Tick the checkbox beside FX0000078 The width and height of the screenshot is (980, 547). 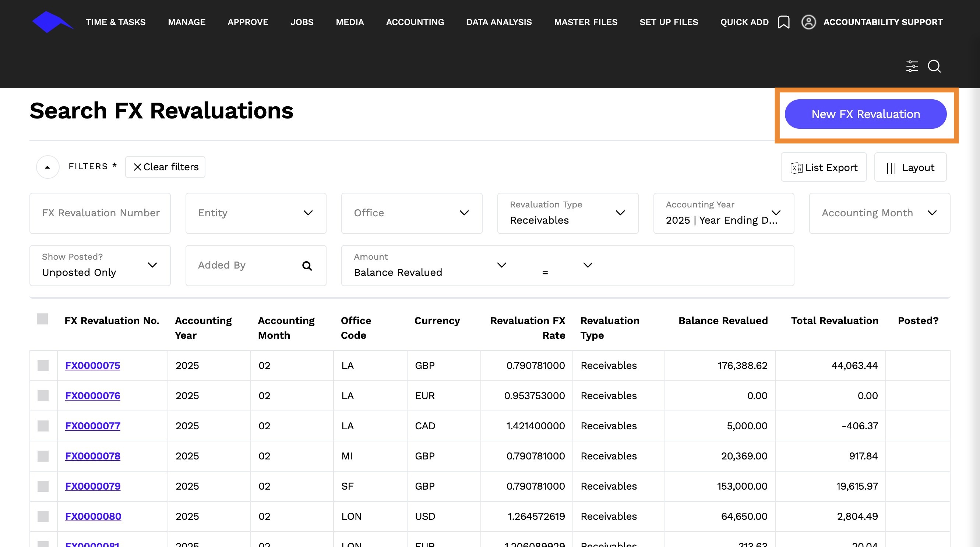[43, 456]
